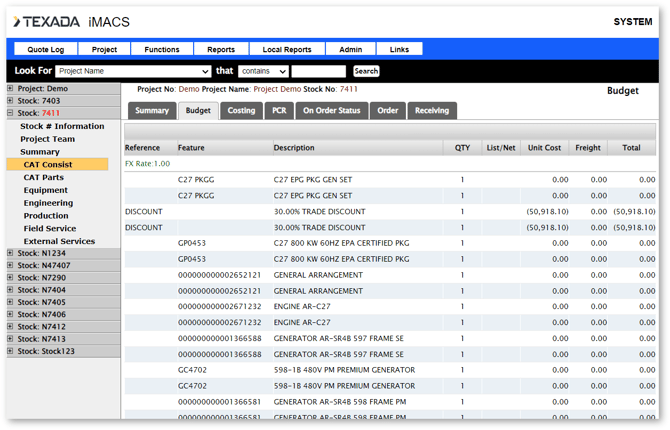The width and height of the screenshot is (670, 430).
Task: Expand the Stock: 7403 node
Action: click(x=11, y=101)
